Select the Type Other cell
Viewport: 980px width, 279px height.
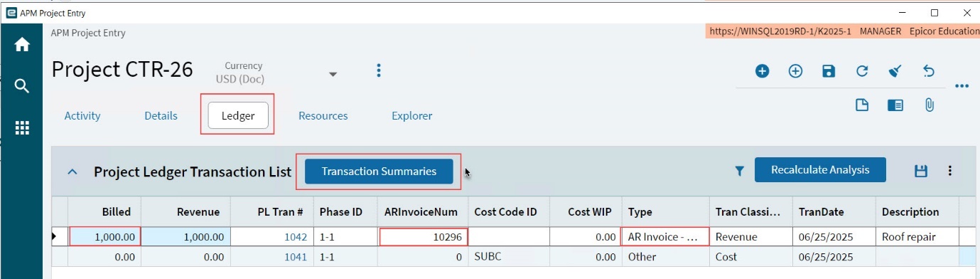click(x=666, y=256)
